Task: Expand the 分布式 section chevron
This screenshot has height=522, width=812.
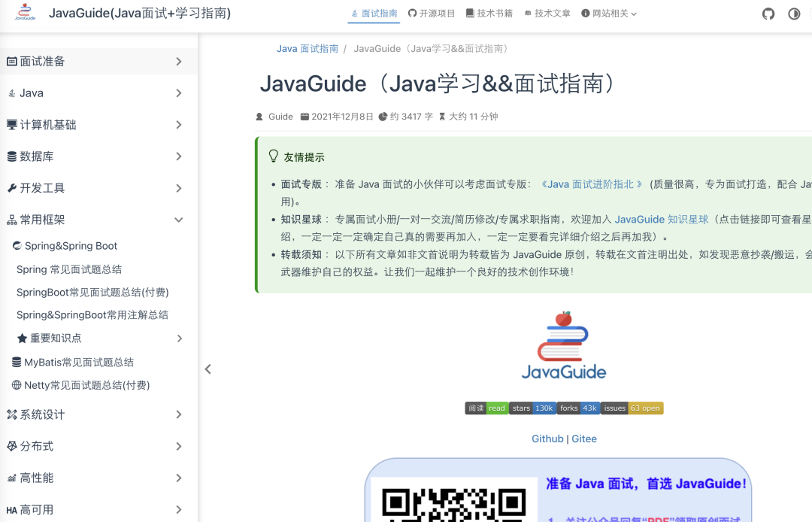Action: [179, 446]
